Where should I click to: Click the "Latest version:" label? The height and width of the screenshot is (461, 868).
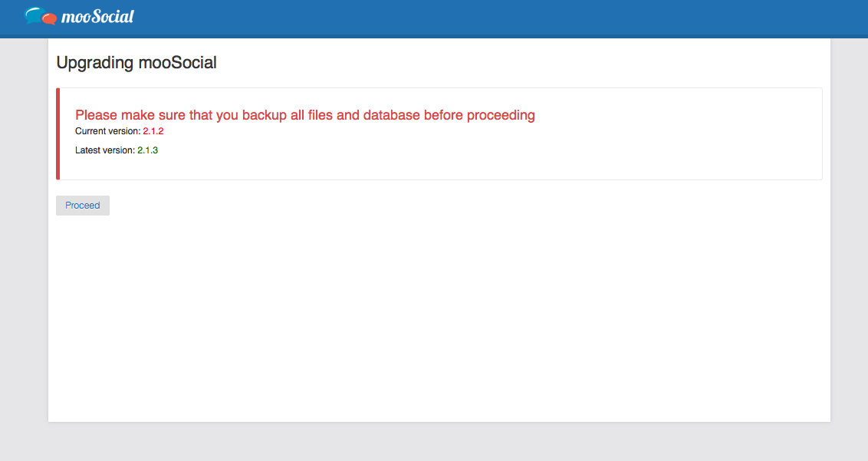click(x=104, y=150)
